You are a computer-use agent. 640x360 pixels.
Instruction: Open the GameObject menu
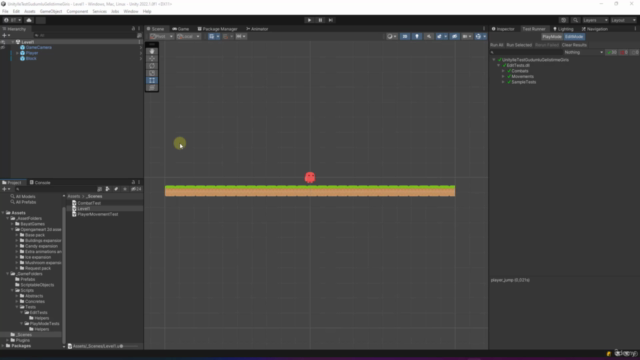[51, 11]
